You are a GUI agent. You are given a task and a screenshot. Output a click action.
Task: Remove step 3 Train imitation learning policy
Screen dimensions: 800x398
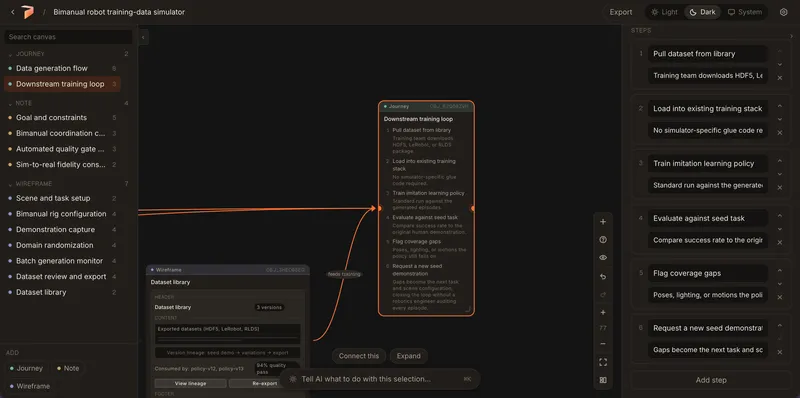coord(780,187)
